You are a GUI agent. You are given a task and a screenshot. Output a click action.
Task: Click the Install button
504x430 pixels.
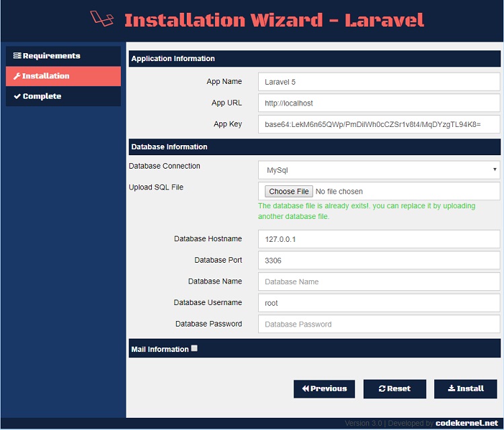[466, 389]
